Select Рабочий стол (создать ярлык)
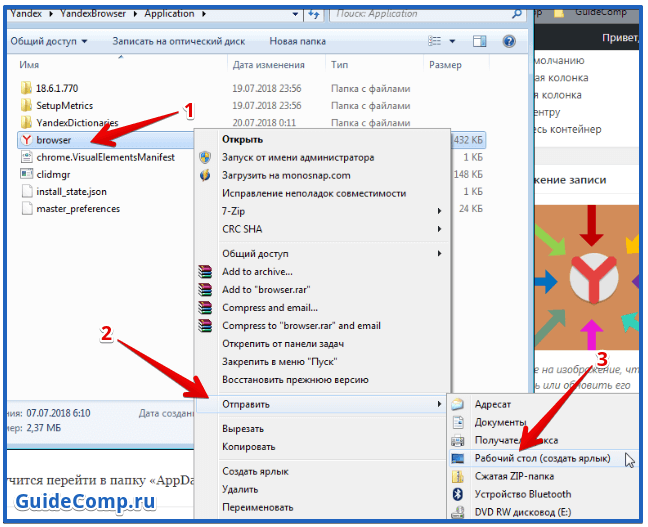Screen dimensions: 648x527 (x=543, y=458)
